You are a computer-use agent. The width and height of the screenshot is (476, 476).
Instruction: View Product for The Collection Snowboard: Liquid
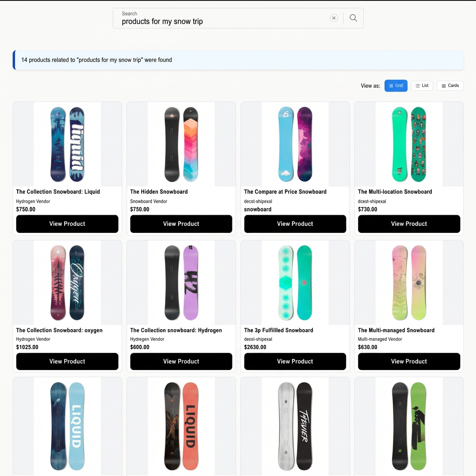pyautogui.click(x=67, y=224)
